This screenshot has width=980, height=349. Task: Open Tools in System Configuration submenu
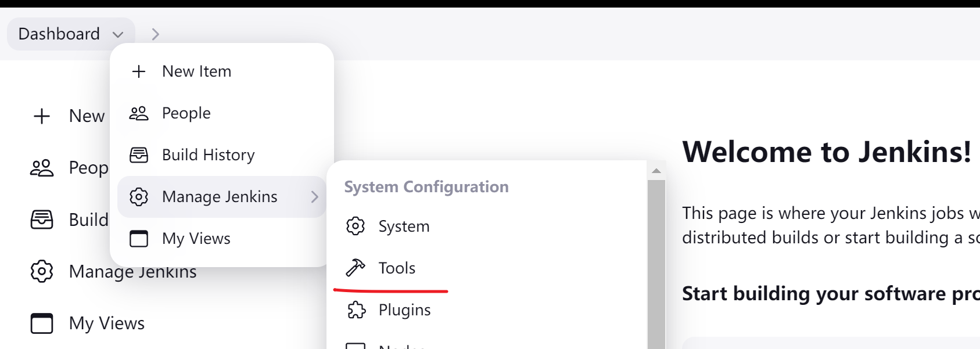(x=397, y=268)
